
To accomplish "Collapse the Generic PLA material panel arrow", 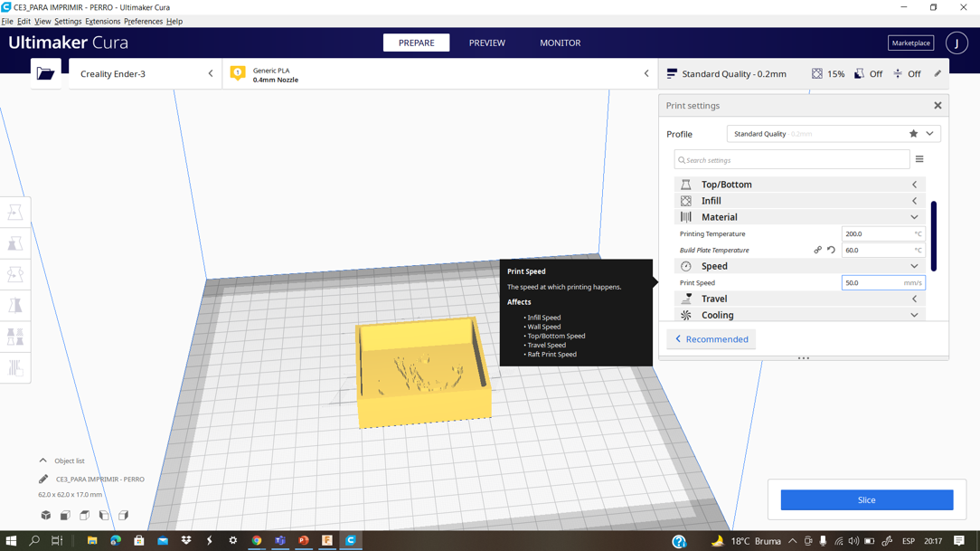I will point(646,73).
